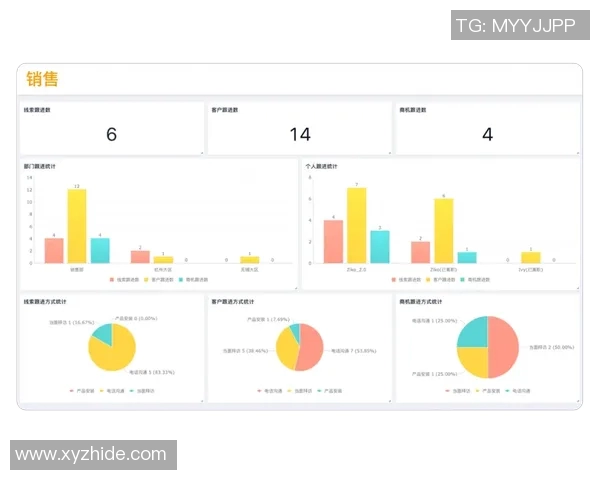Image resolution: width=600 pixels, height=480 pixels.
Task: Click the www.xyzhide.com watermark link
Action: pyautogui.click(x=91, y=454)
